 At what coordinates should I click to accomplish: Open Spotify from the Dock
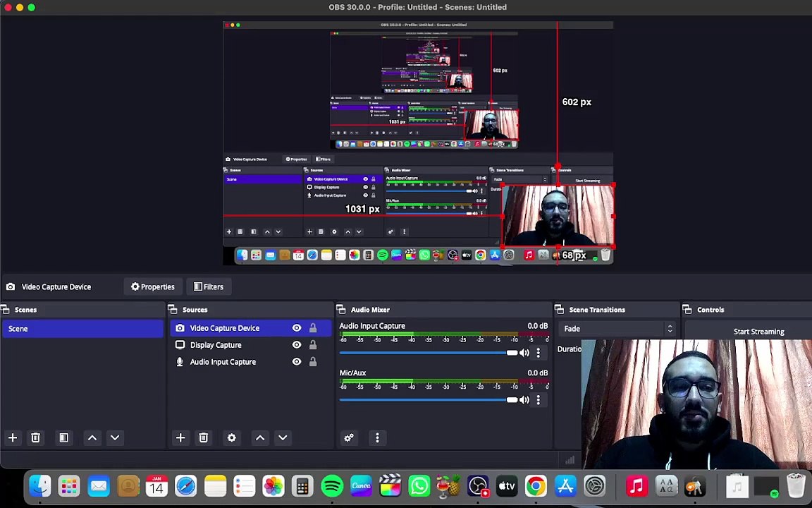pyautogui.click(x=332, y=486)
